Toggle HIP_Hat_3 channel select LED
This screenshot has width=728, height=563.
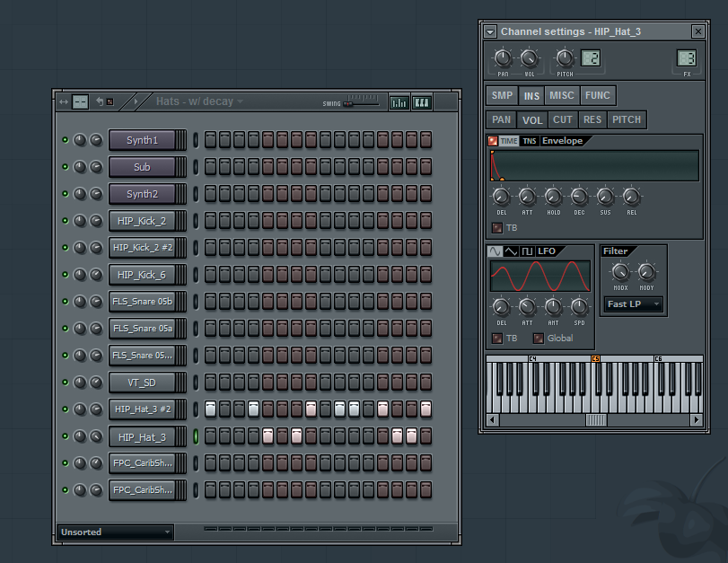196,436
